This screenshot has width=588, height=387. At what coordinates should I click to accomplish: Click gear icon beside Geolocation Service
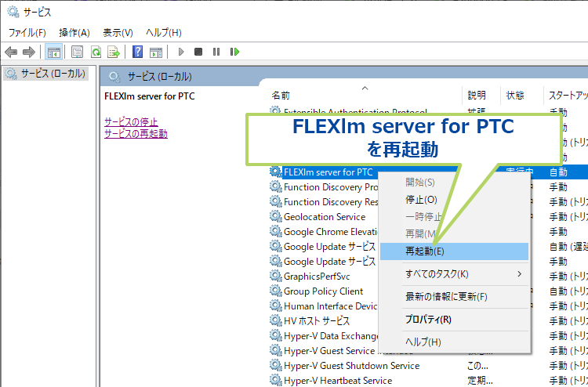pos(276,216)
